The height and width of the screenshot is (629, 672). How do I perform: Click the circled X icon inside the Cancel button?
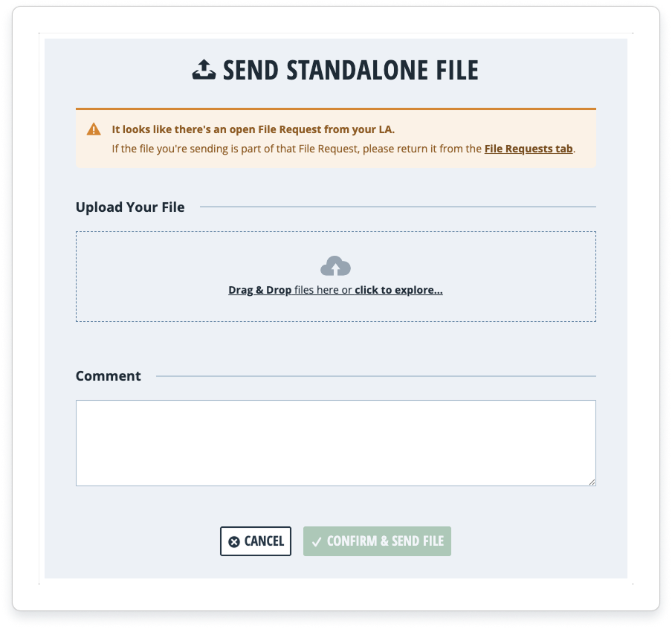click(x=233, y=541)
